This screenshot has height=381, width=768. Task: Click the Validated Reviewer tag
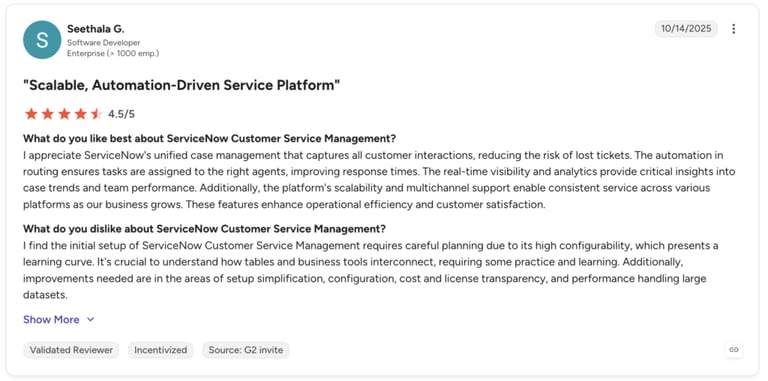point(71,350)
